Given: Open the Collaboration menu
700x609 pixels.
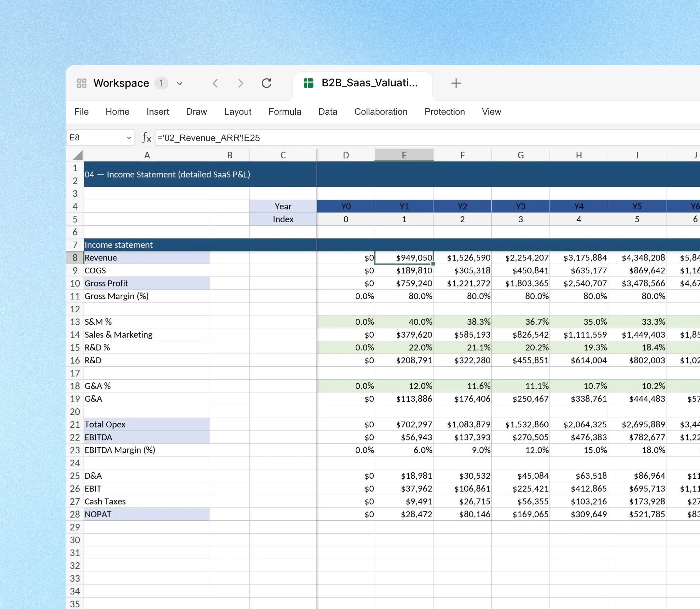Looking at the screenshot, I should tap(381, 111).
